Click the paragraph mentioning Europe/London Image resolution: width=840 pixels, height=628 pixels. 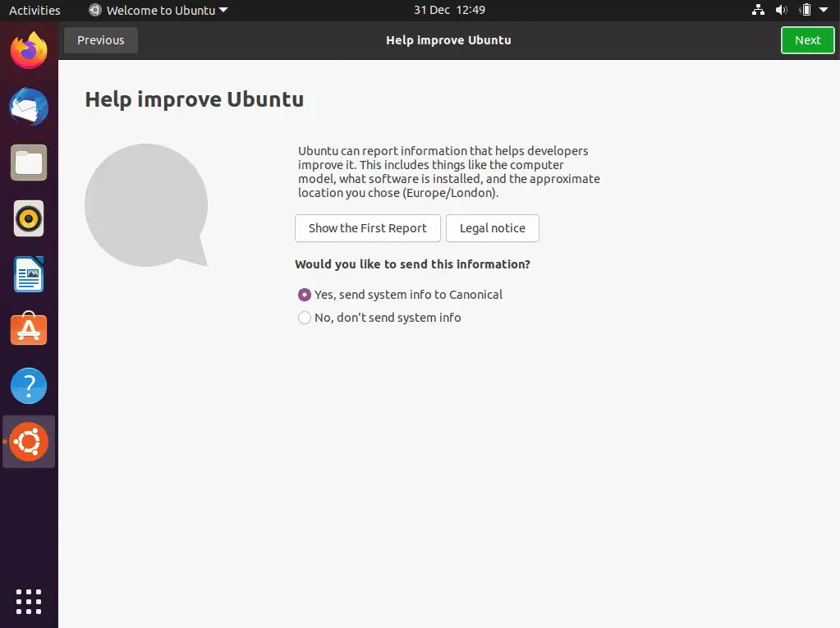pyautogui.click(x=449, y=172)
